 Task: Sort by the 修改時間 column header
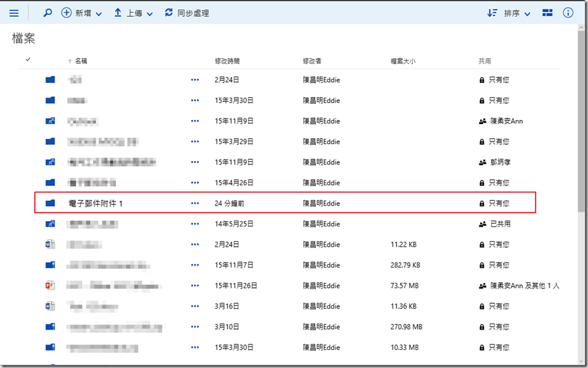(227, 61)
